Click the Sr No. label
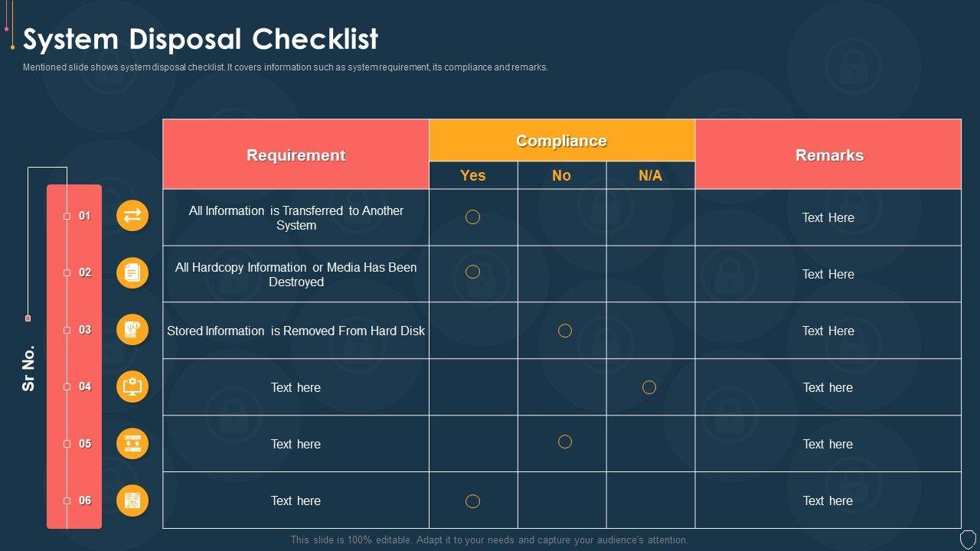 tap(29, 369)
